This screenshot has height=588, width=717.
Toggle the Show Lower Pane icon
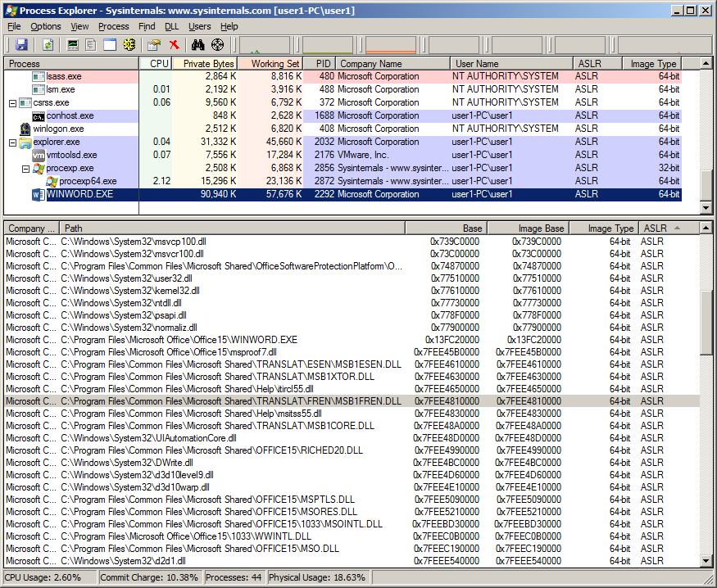coord(110,45)
